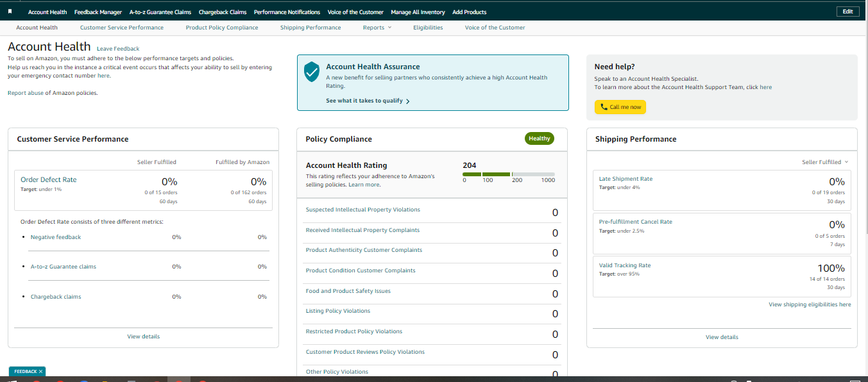Click View details in Shipping Performance

point(722,337)
